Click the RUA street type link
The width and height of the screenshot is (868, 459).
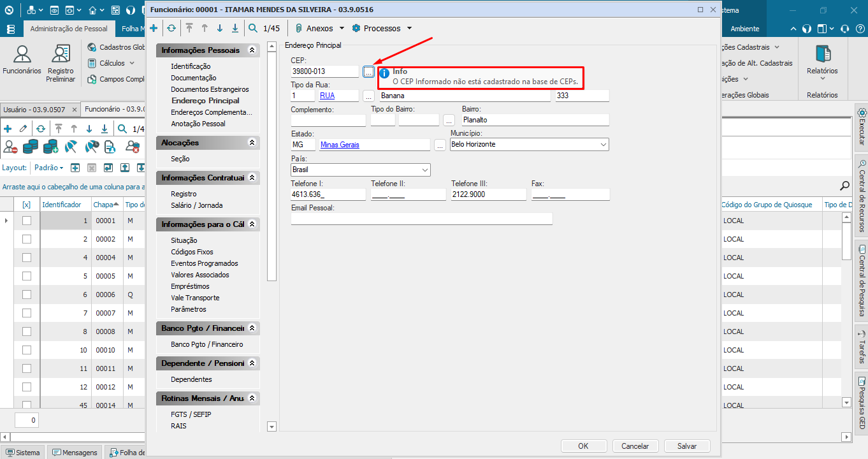click(328, 96)
